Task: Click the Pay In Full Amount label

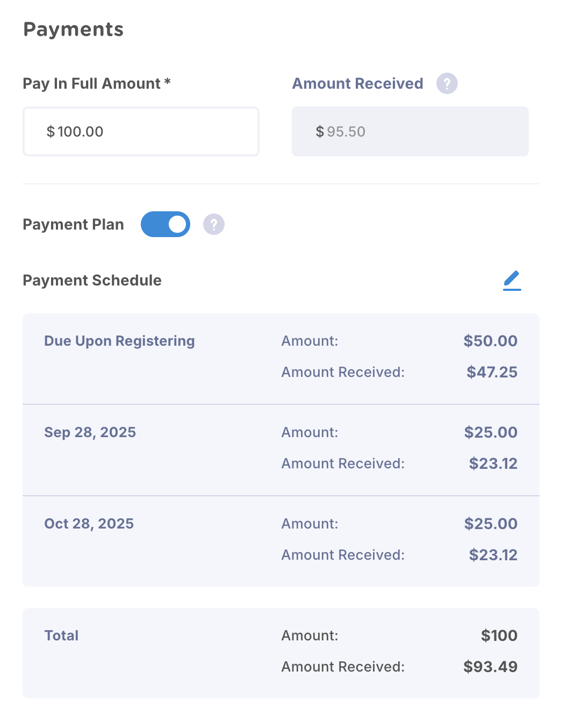Action: click(x=97, y=83)
